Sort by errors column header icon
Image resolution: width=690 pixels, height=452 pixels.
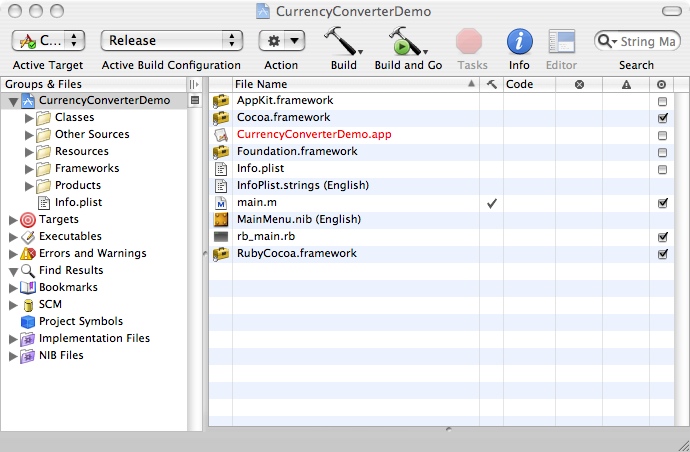coord(579,84)
